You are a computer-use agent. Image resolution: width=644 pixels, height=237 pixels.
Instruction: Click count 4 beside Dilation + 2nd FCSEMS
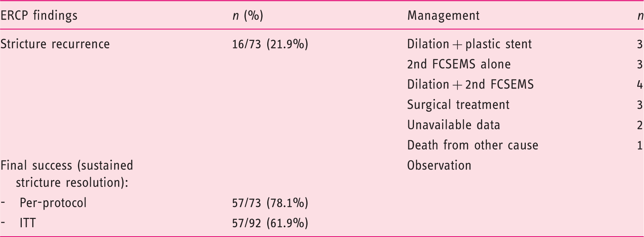(640, 84)
